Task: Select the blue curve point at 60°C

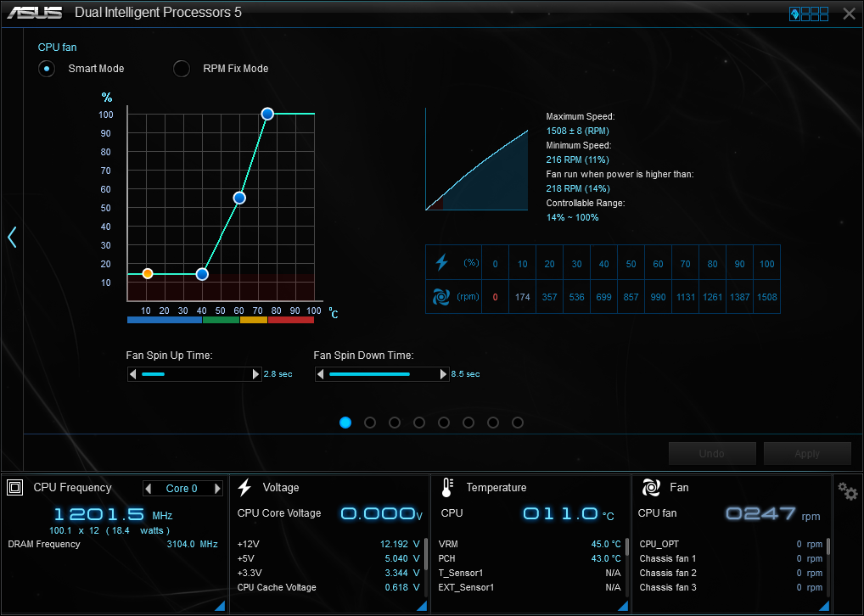Action: tap(239, 198)
